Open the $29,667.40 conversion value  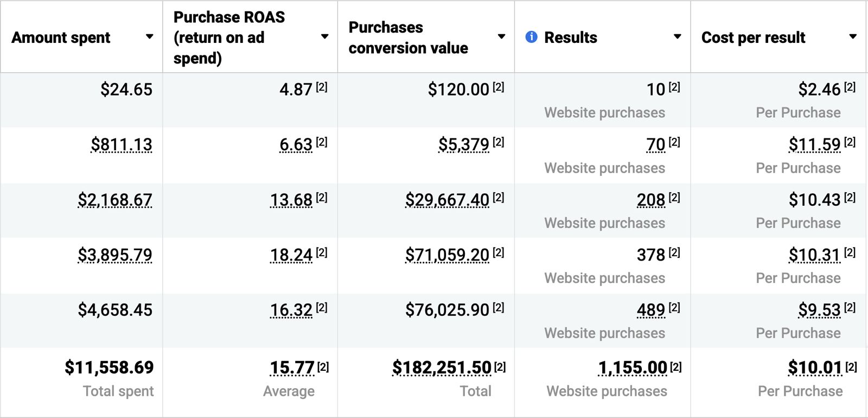(x=447, y=200)
